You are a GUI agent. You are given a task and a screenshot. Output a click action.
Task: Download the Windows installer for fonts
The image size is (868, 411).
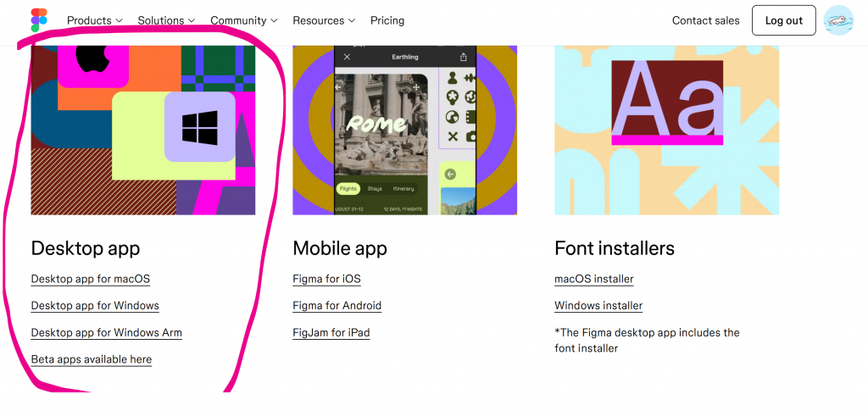(x=598, y=305)
